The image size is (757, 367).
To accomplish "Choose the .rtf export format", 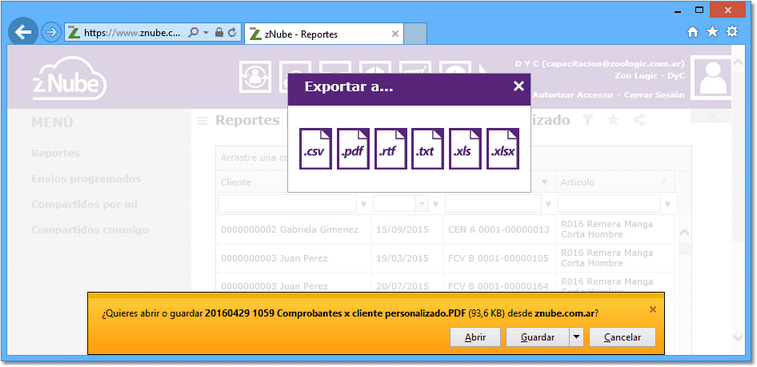I will coord(391,149).
